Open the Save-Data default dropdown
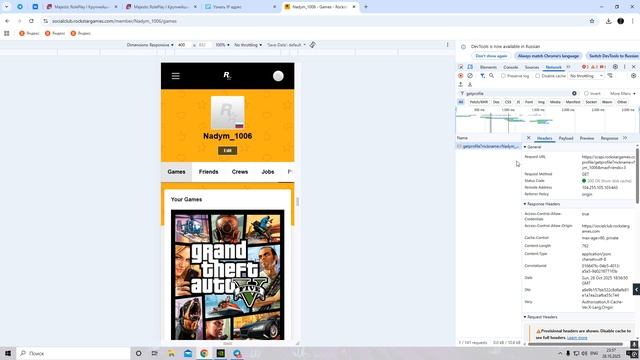 point(286,45)
